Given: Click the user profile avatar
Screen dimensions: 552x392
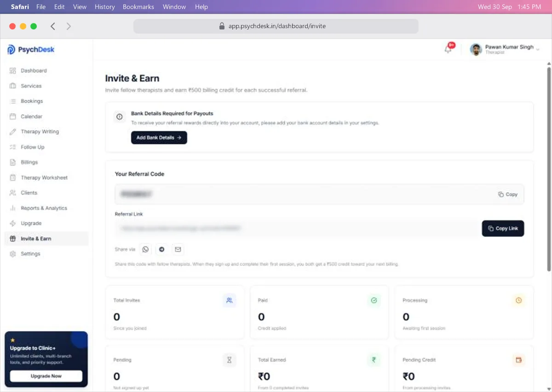Looking at the screenshot, I should 476,49.
